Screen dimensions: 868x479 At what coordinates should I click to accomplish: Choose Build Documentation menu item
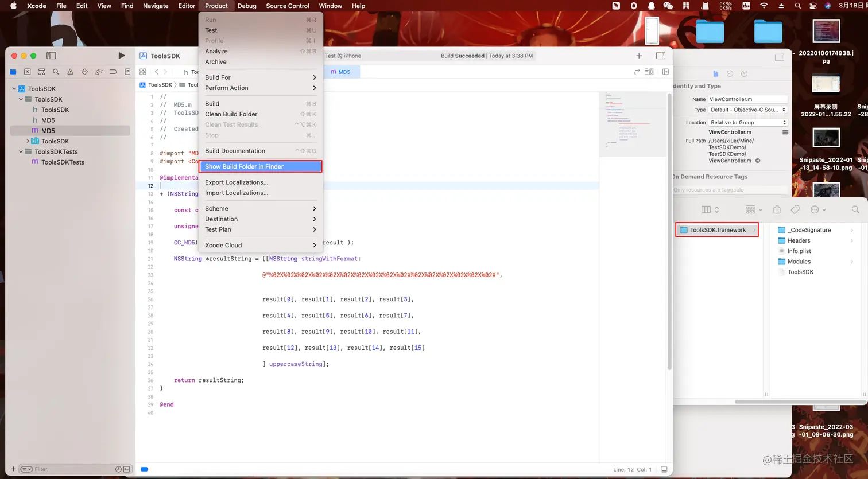(261, 151)
